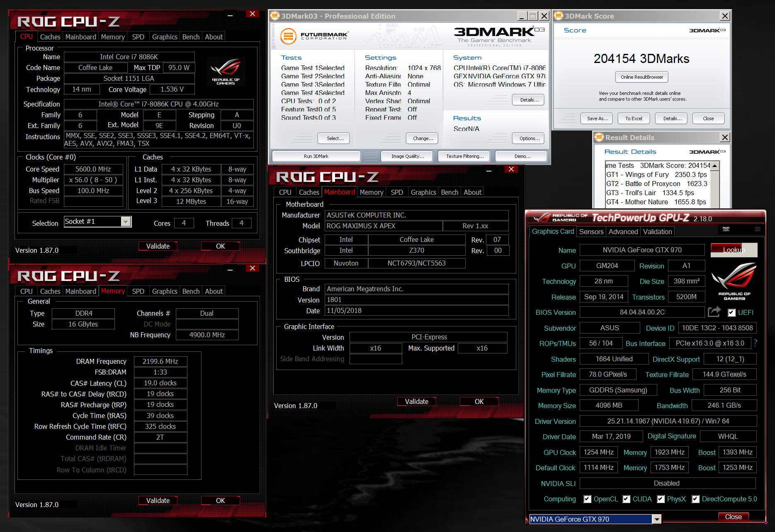Switch to the CPU tab in the CPU-Z Memory window

(26, 291)
